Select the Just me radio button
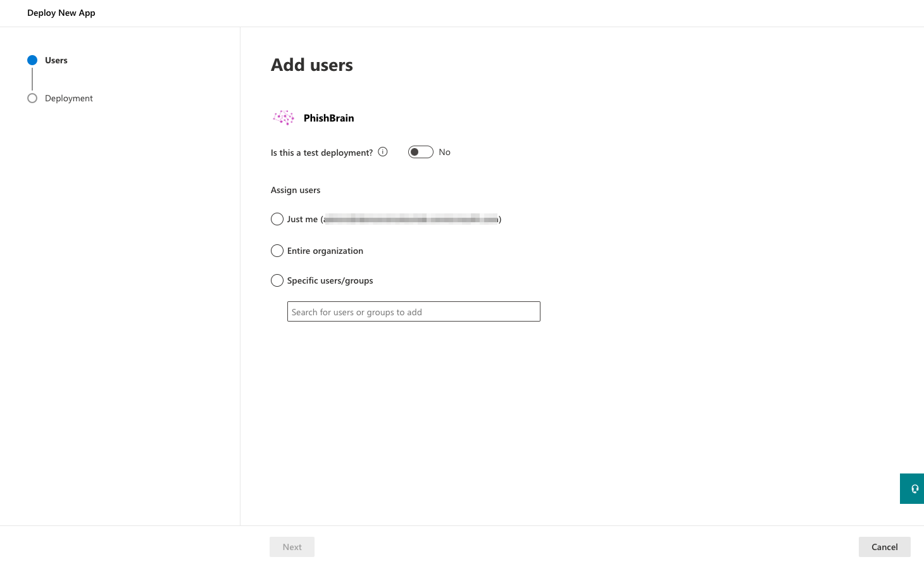 [x=277, y=219]
